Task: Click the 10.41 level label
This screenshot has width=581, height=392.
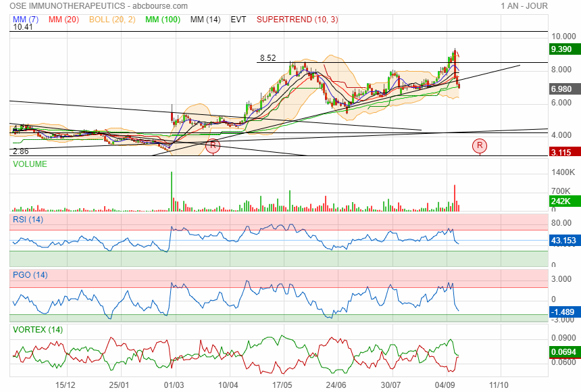Action: point(22,27)
